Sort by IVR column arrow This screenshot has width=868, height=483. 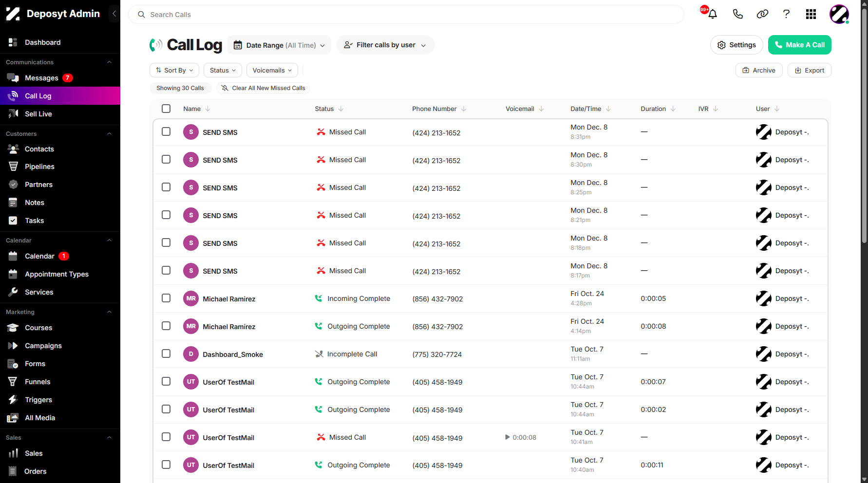(716, 109)
